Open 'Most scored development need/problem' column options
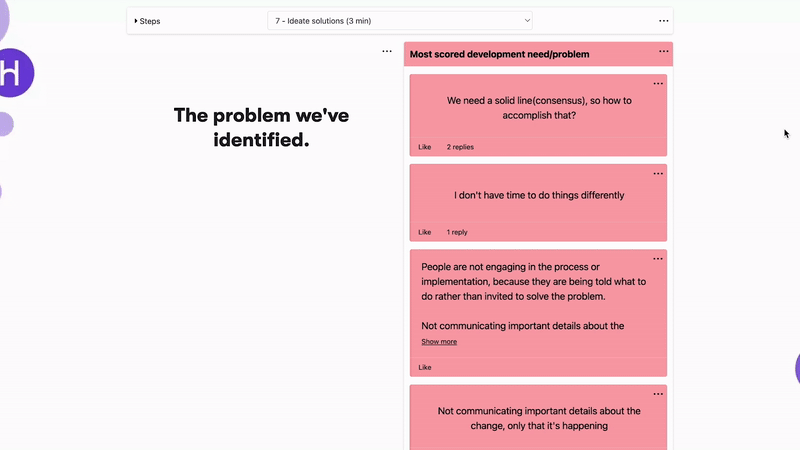The width and height of the screenshot is (800, 450). pyautogui.click(x=663, y=51)
